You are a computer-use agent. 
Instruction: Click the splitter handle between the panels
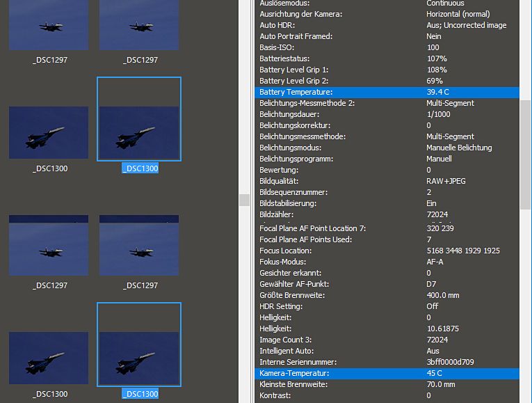(244, 200)
